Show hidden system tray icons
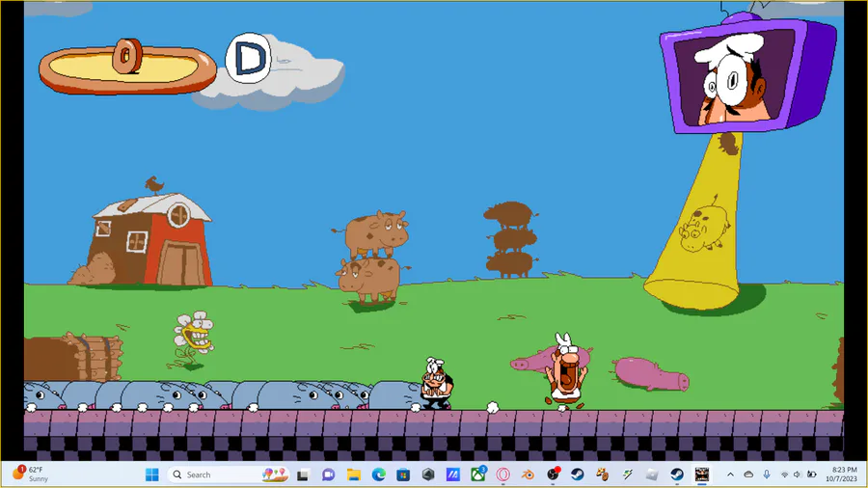 click(x=730, y=474)
